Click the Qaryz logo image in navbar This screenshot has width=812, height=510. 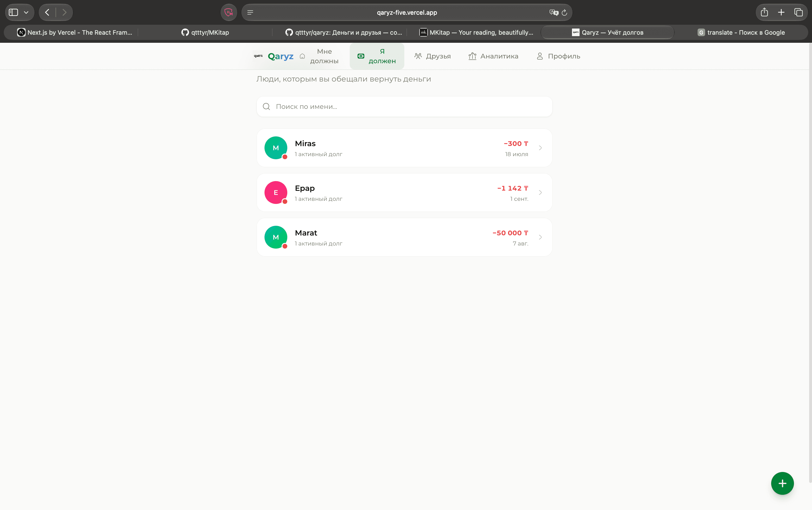(x=258, y=56)
